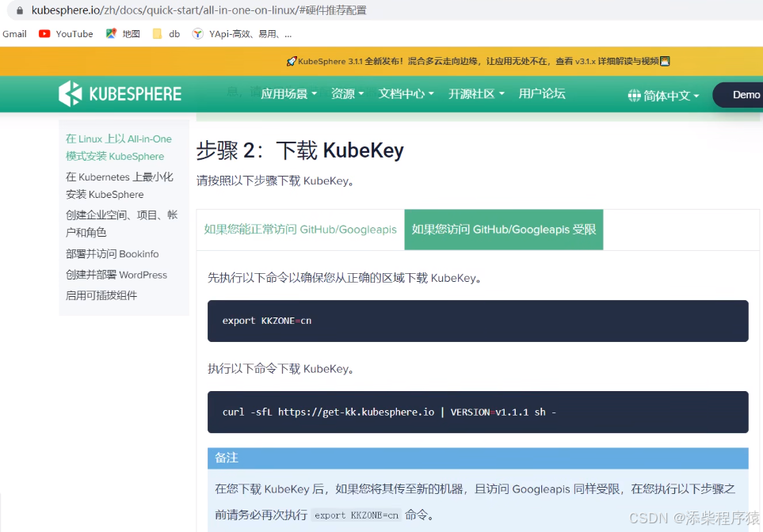763x532 pixels.
Task: Select the 如果您访问 GitHub/Googleapis 受限 tab
Action: pos(504,230)
